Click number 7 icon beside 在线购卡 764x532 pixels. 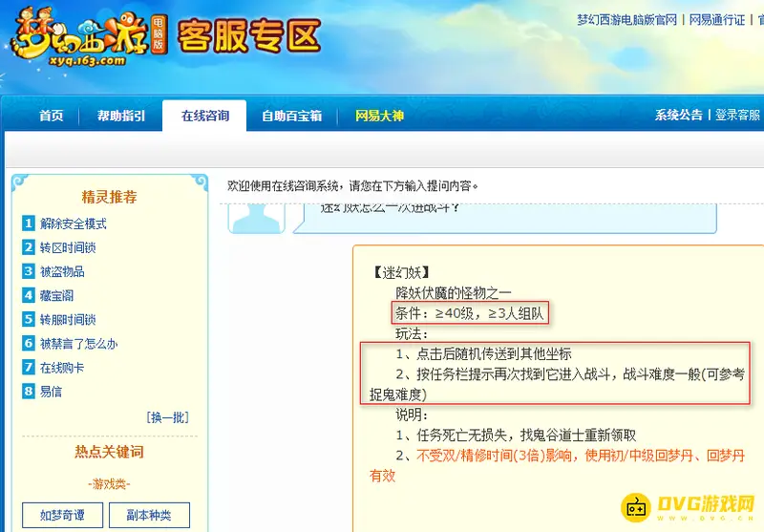click(29, 367)
